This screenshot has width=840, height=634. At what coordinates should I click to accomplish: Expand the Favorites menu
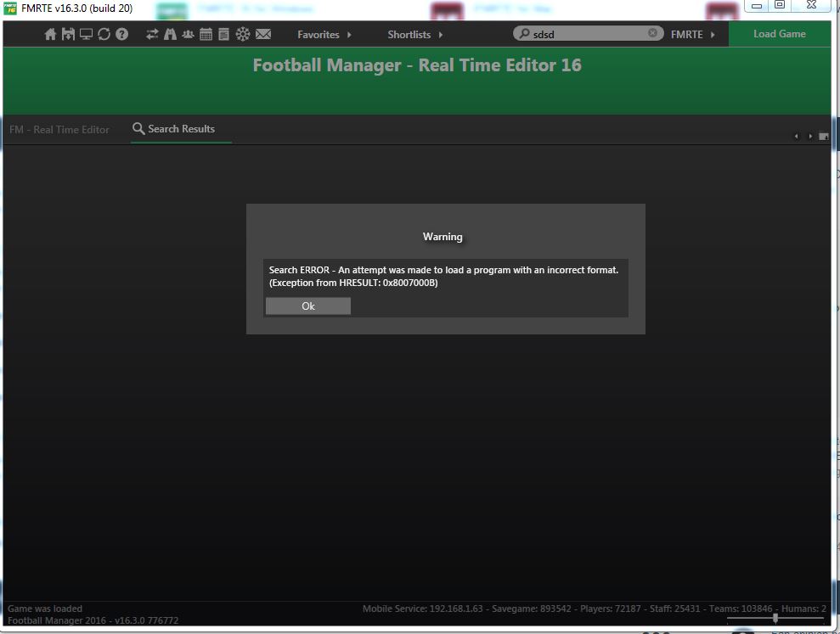(324, 34)
